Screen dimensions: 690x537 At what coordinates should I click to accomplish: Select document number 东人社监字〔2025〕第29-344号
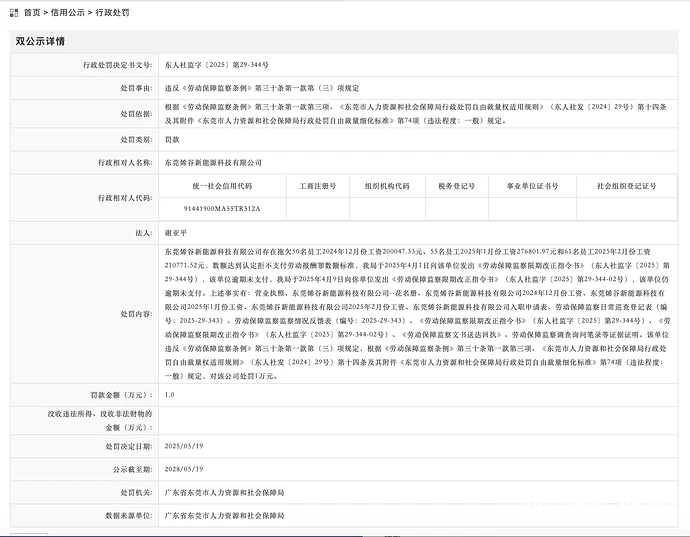217,65
